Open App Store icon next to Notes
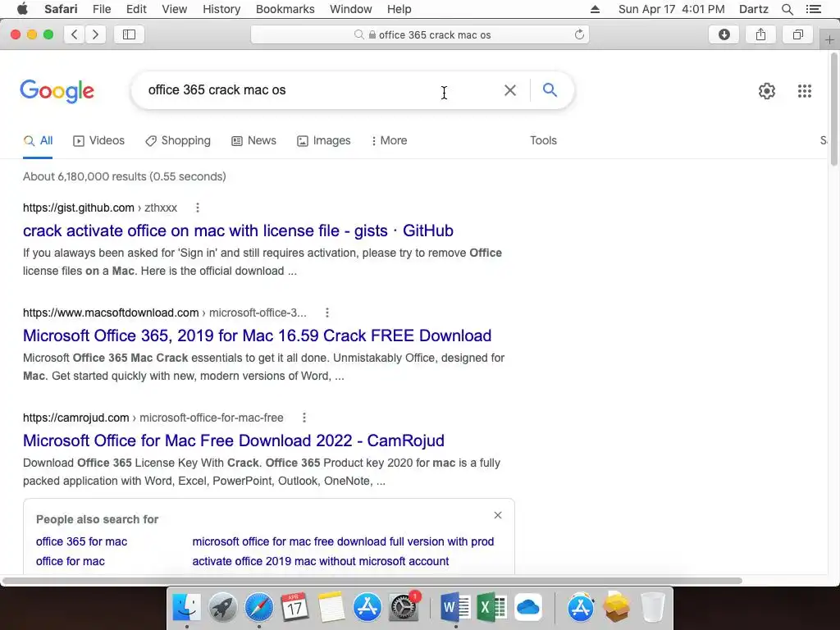840x630 pixels. (367, 608)
